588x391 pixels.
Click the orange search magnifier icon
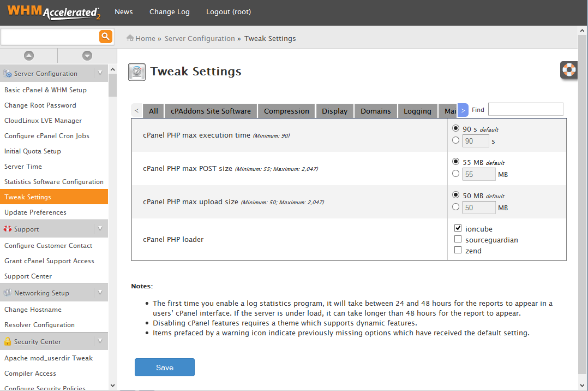[105, 37]
